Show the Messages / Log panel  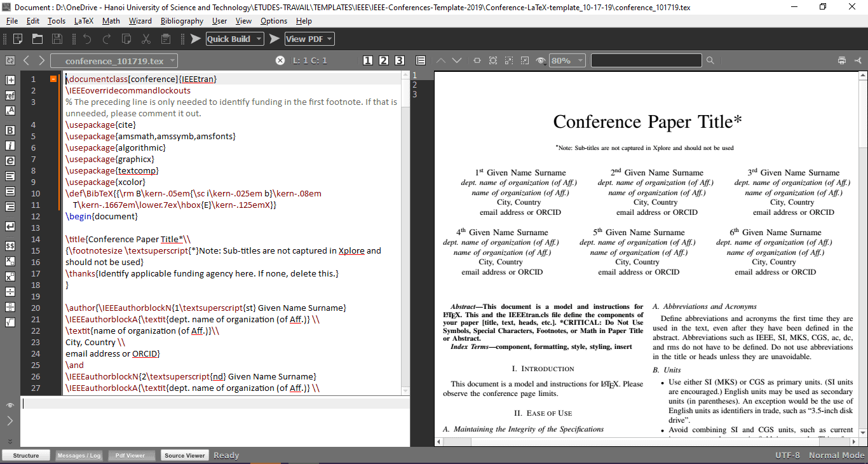(79, 455)
